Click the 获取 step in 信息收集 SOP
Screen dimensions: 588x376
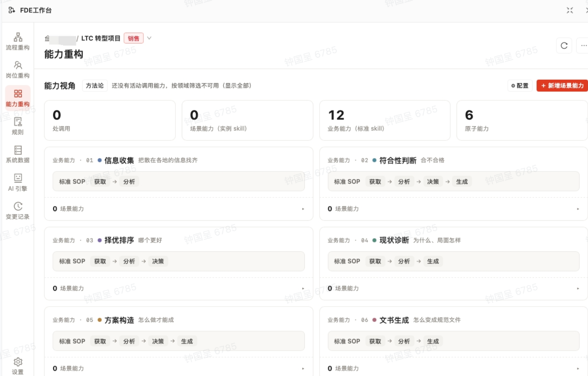(x=100, y=182)
